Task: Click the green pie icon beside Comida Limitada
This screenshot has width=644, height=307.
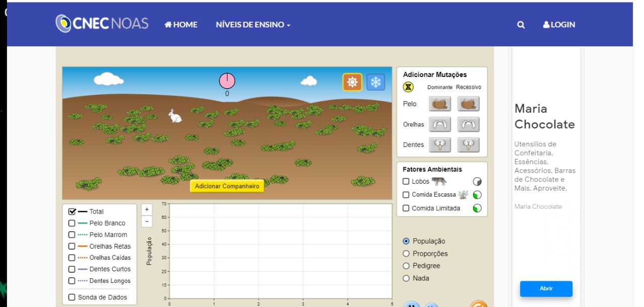Action: 477,208
